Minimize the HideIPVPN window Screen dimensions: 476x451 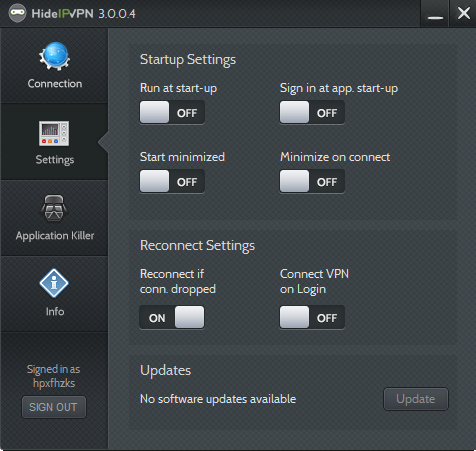point(435,14)
